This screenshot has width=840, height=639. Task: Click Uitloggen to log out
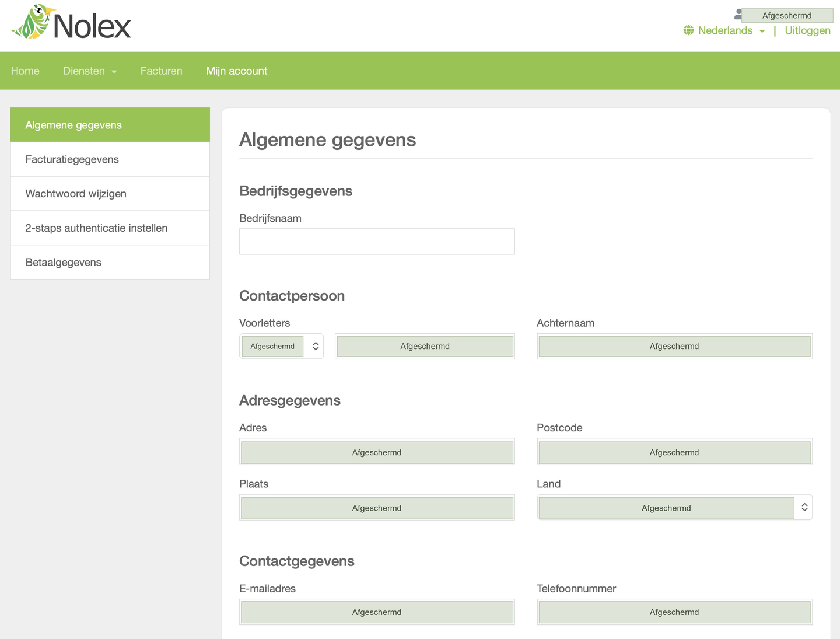click(807, 30)
